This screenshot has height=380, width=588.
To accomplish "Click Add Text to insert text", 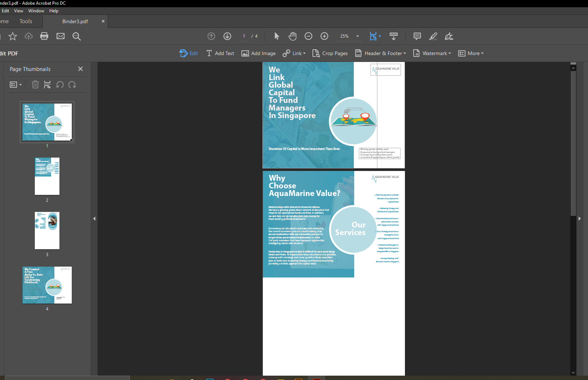I will (x=220, y=53).
